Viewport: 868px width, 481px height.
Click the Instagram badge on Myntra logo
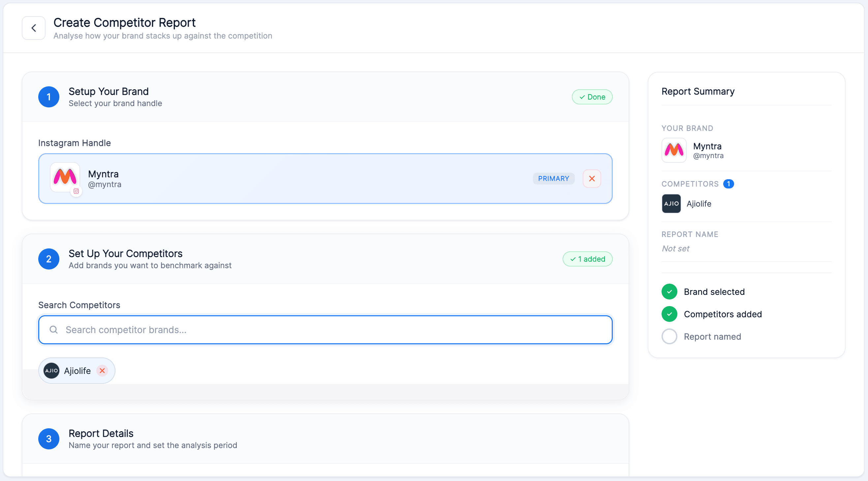(76, 191)
